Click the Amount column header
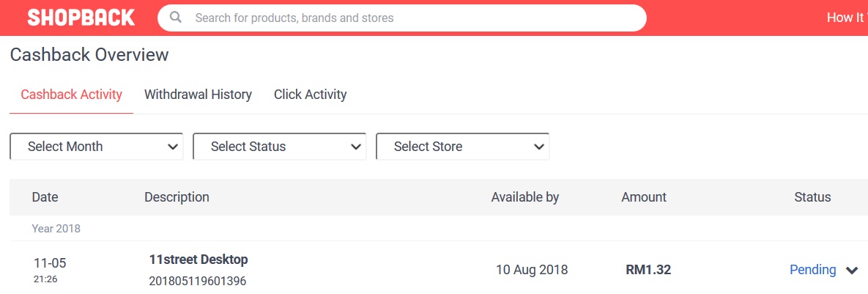 point(644,197)
